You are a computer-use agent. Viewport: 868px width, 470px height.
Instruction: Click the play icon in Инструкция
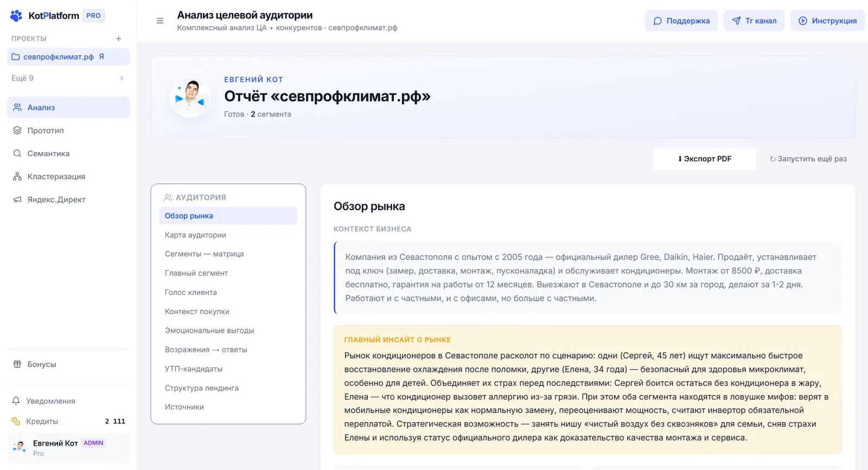click(803, 21)
